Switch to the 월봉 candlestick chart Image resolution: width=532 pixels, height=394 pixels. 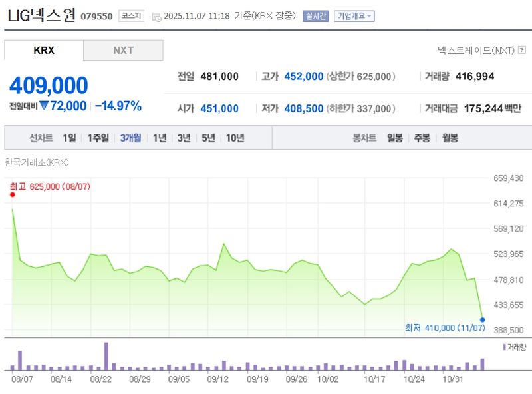[450, 138]
